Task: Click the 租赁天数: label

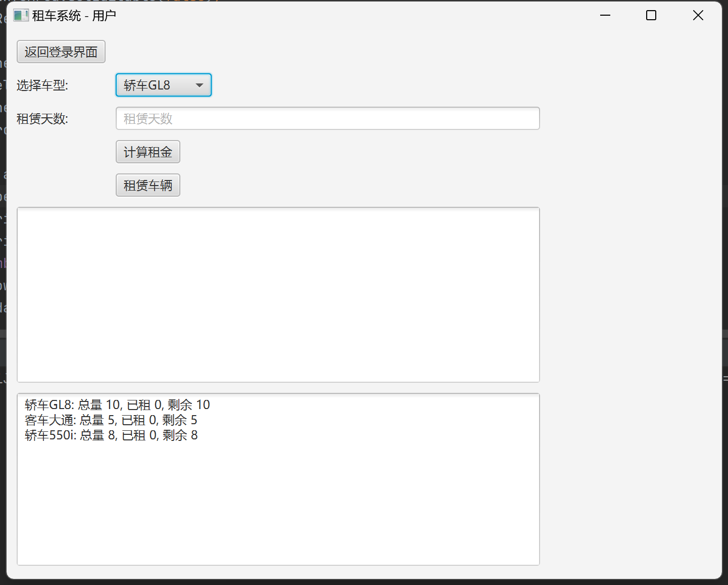Action: coord(42,119)
